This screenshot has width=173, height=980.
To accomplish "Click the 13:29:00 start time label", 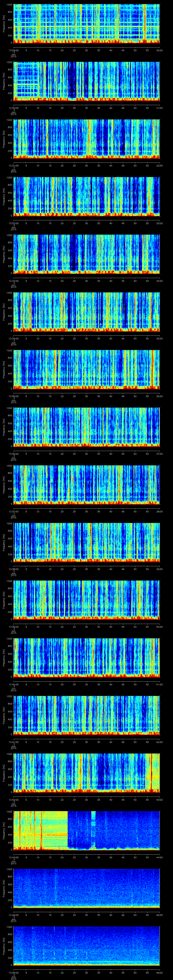I will click(14, 50).
